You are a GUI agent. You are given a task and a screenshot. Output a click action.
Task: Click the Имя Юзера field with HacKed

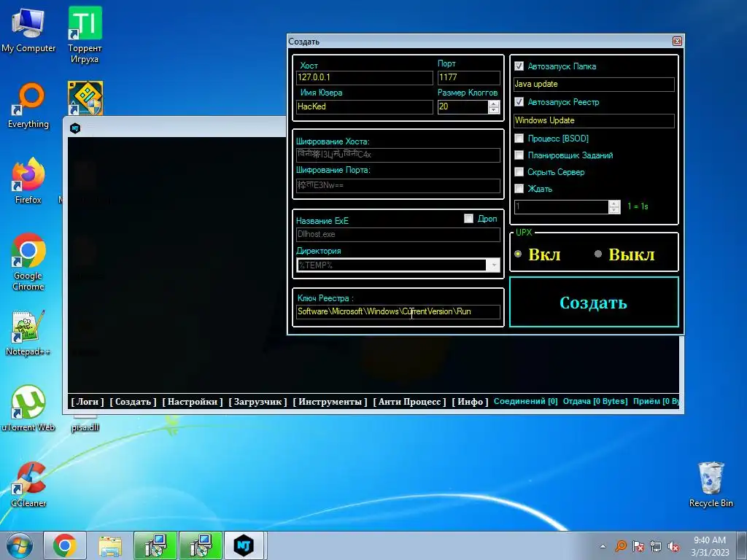pyautogui.click(x=365, y=106)
